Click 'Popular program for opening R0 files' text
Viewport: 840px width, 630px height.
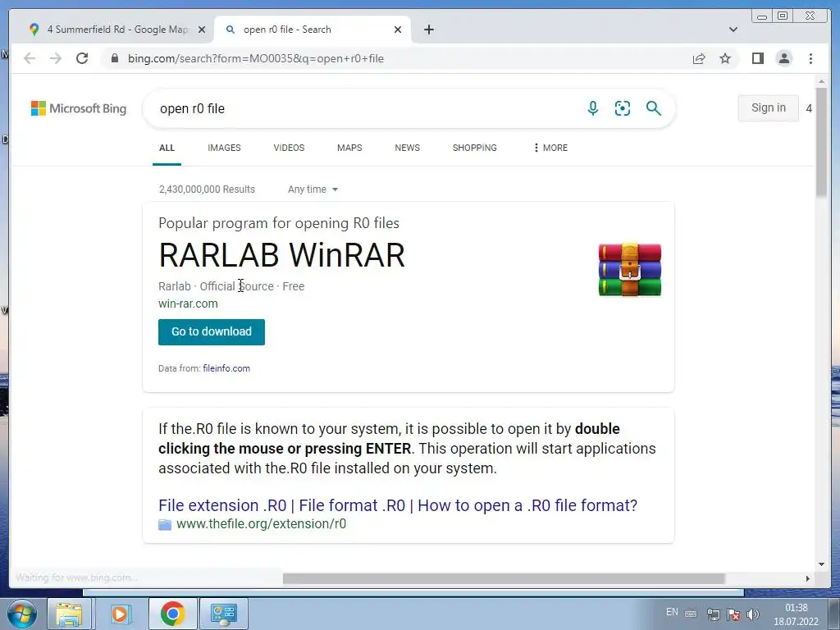279,223
